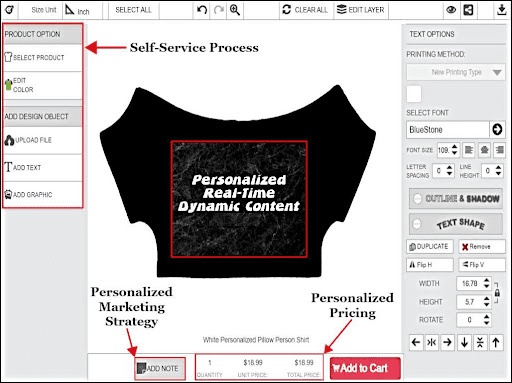
Task: Choose UPLOAD FILE option
Action: click(42, 140)
